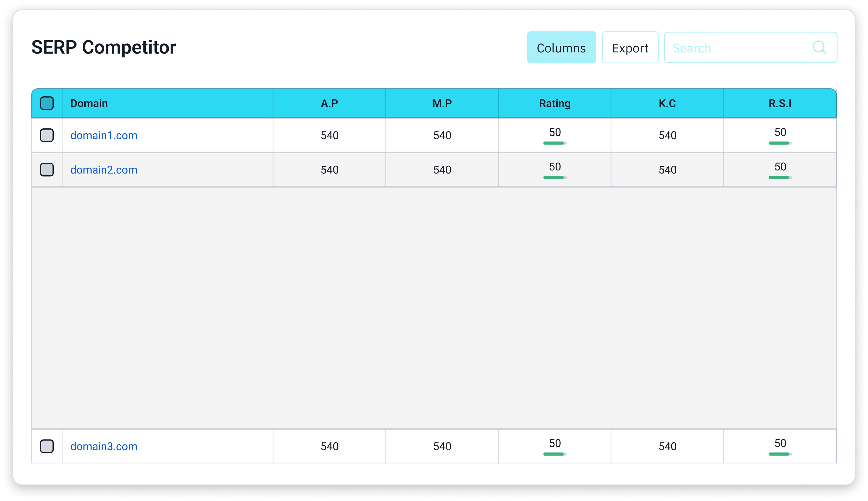Viewport: 868px width, 501px height.
Task: Click the Export button
Action: [630, 47]
